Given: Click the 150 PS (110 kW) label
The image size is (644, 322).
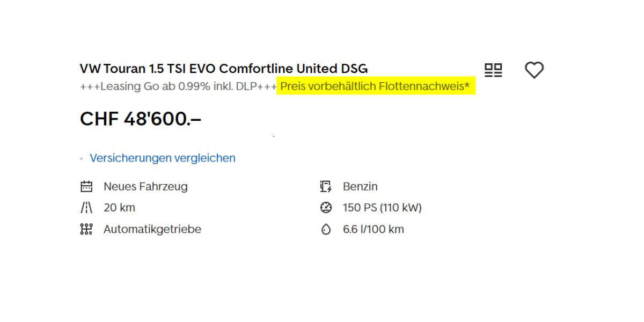Looking at the screenshot, I should pos(382,208).
